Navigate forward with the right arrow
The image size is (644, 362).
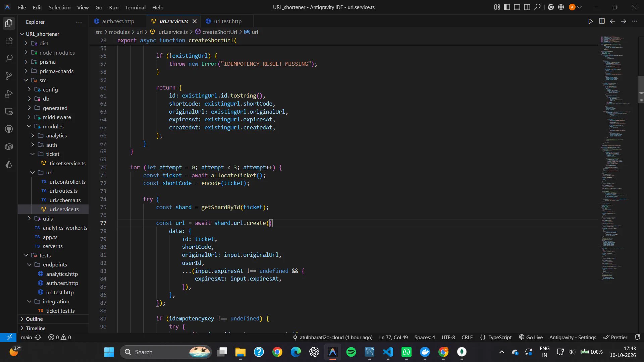624,21
